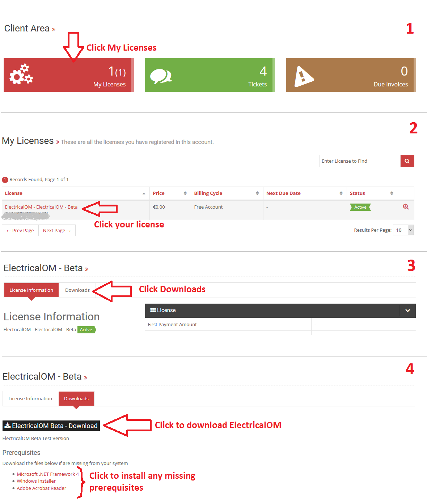427x504 pixels.
Task: Sort by the License column arrow
Action: pos(144,193)
